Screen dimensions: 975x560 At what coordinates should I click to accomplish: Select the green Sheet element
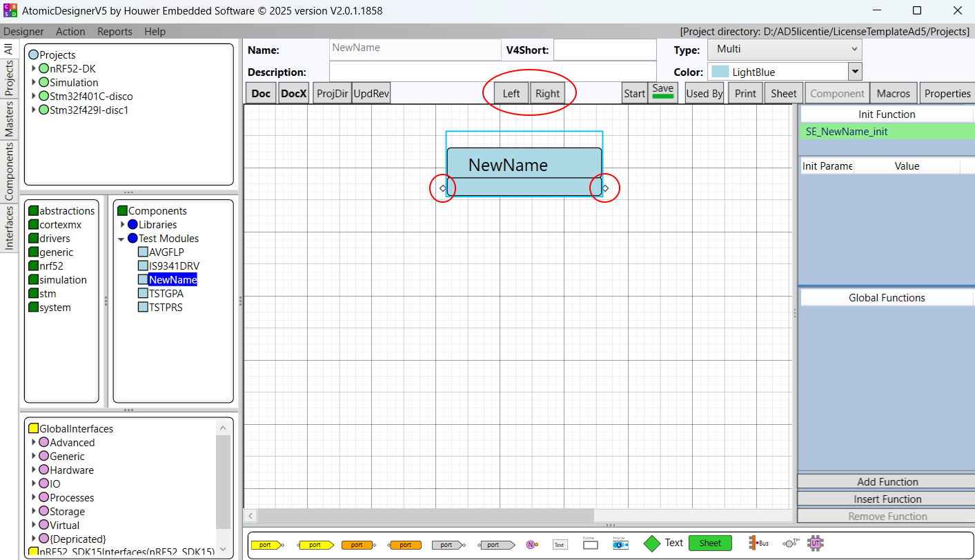(x=710, y=543)
